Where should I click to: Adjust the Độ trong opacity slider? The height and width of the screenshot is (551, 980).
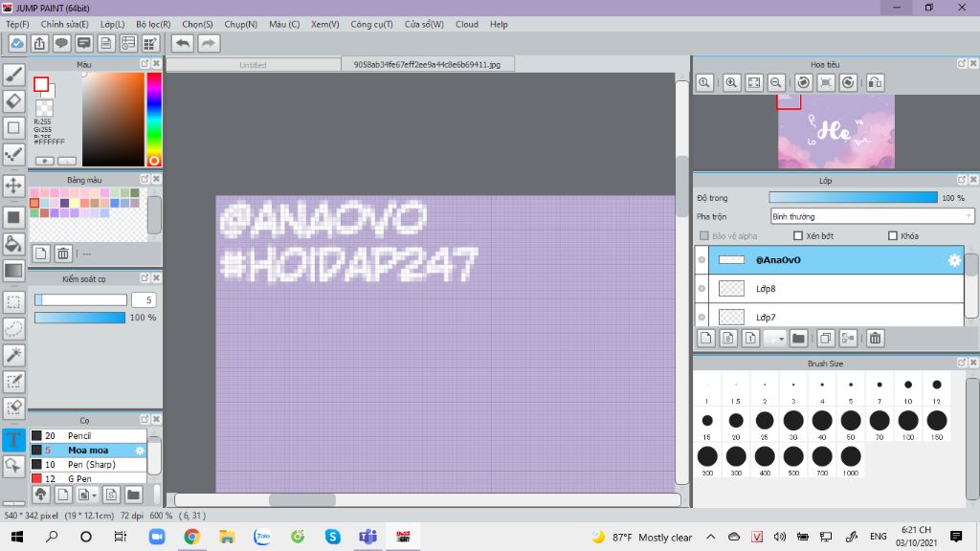[853, 197]
